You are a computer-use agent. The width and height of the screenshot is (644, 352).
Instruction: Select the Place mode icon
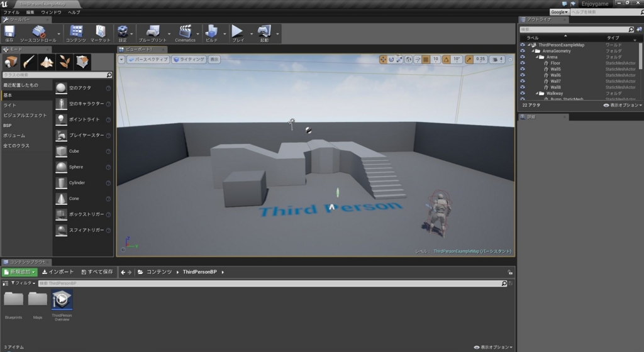[x=11, y=62]
